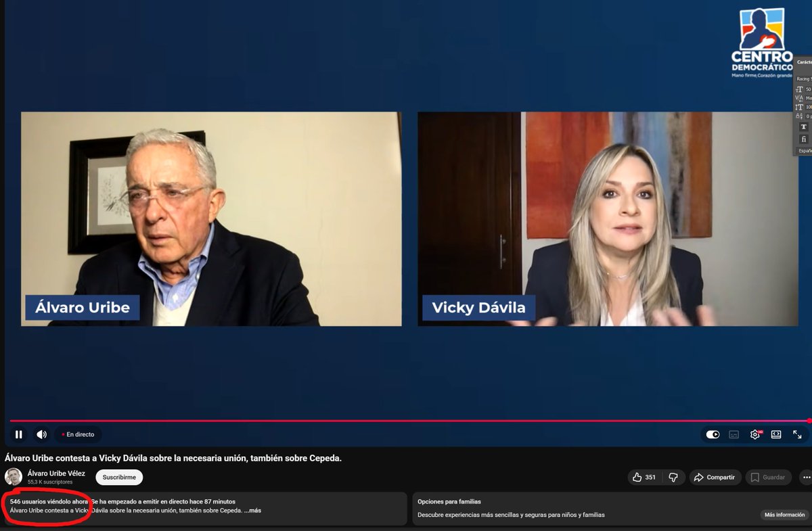Enter fullscreen with the arrows icon
The height and width of the screenshot is (531, 812).
[797, 434]
